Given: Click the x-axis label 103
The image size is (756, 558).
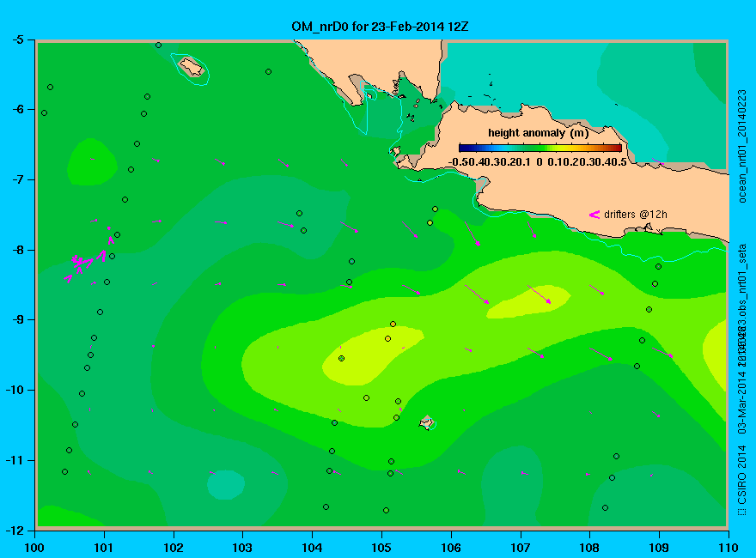Looking at the screenshot, I should point(242,548).
